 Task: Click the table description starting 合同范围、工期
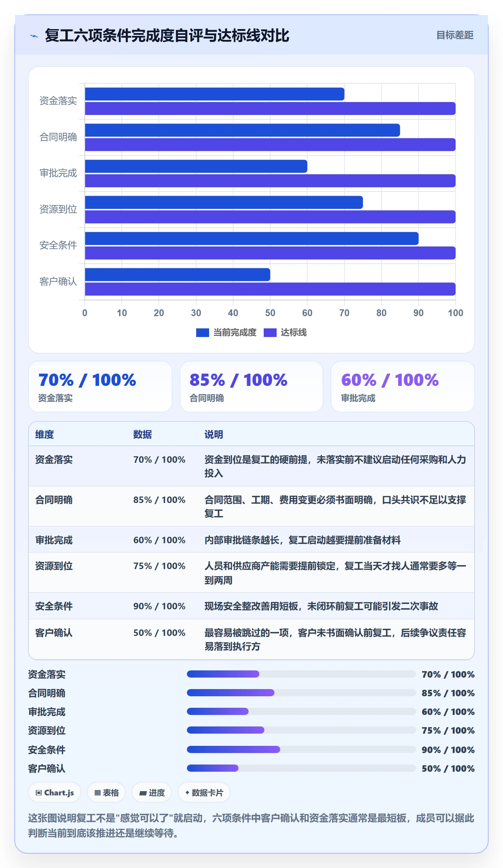click(335, 507)
